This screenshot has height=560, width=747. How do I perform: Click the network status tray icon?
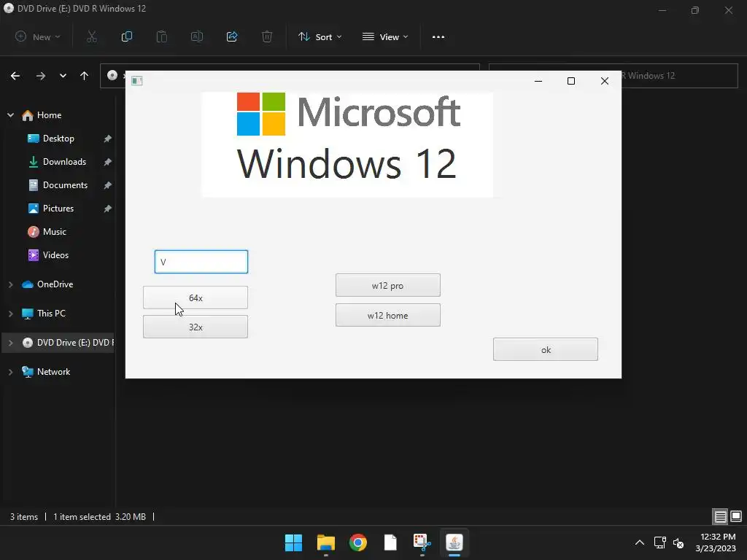click(659, 542)
